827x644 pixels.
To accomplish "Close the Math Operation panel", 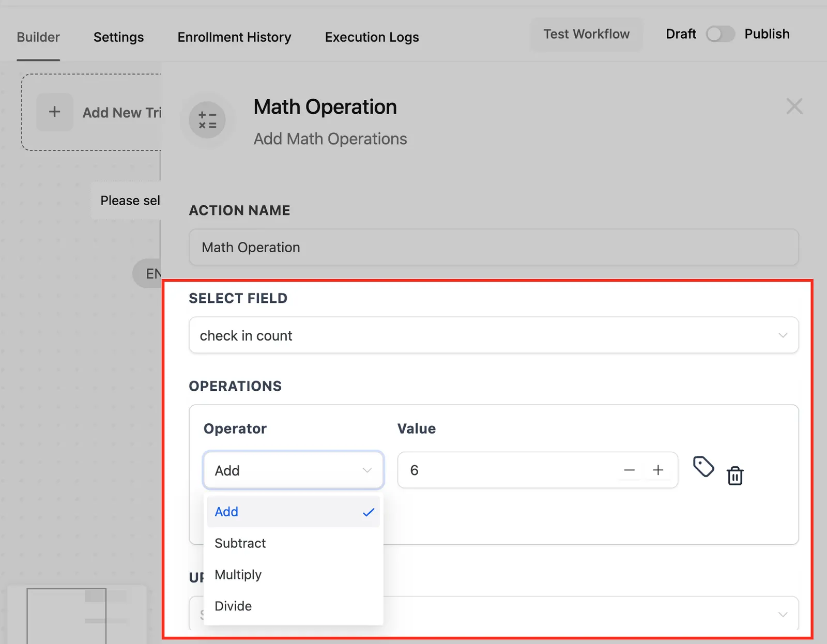I will (794, 106).
